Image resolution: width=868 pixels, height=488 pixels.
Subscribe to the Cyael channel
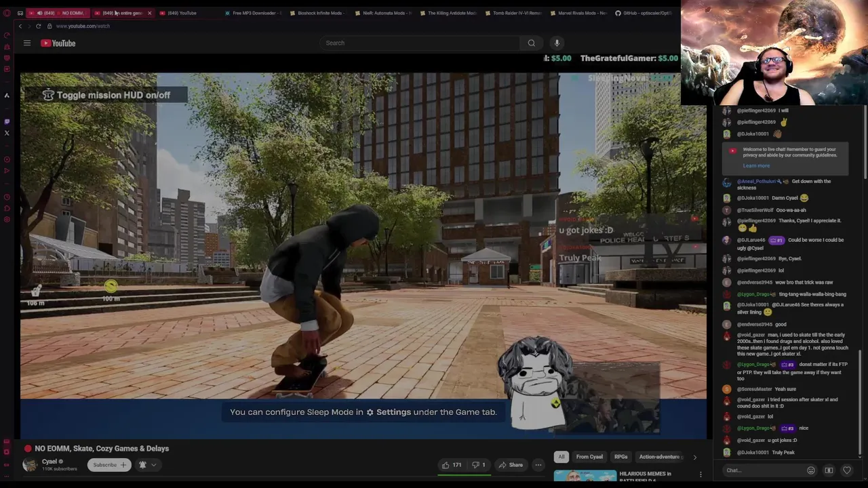click(109, 465)
